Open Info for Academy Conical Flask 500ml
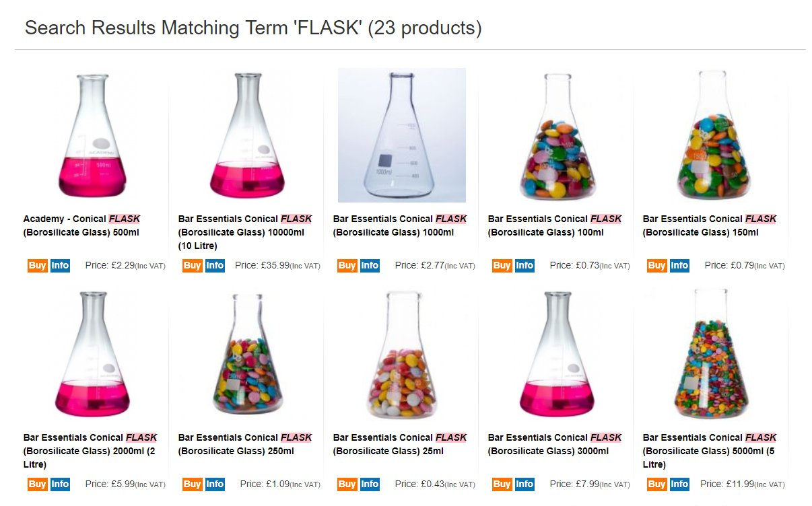Viewport: 812px width, 506px height. 60,265
